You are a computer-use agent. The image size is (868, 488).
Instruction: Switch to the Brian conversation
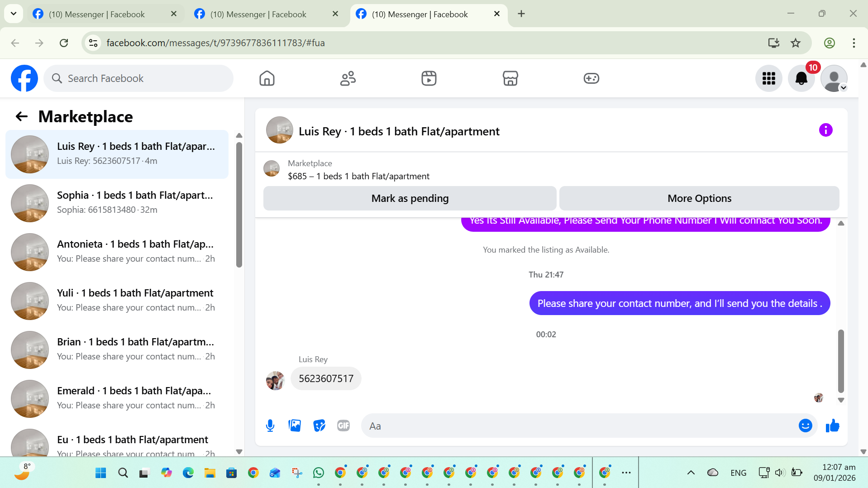[x=117, y=350]
